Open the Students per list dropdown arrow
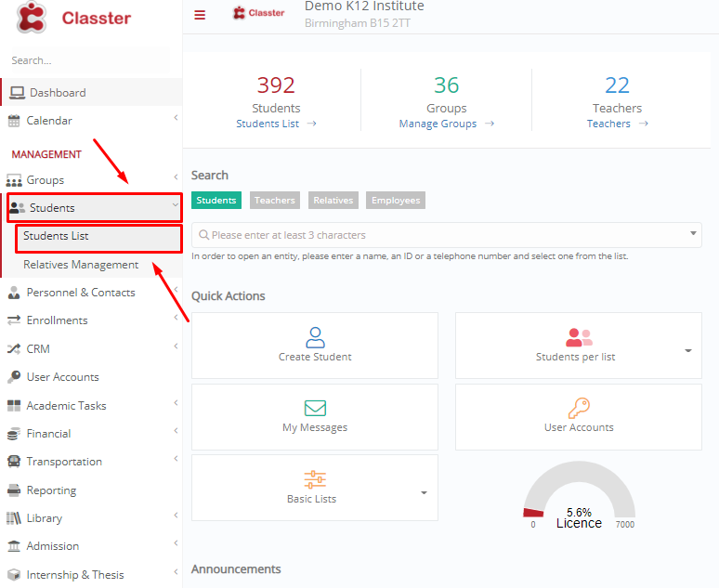Image resolution: width=719 pixels, height=588 pixels. click(x=687, y=351)
